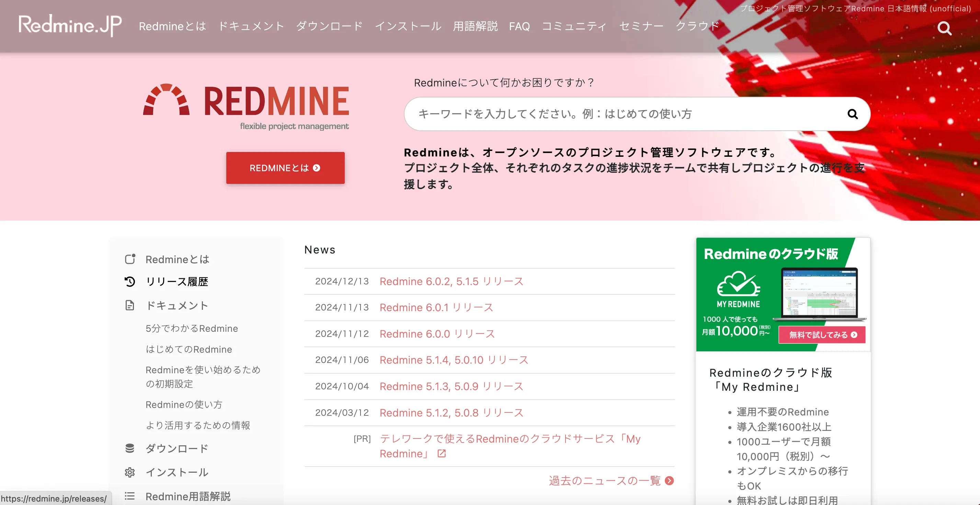
Task: Open はじめてのRedmine sidebar link
Action: (189, 349)
